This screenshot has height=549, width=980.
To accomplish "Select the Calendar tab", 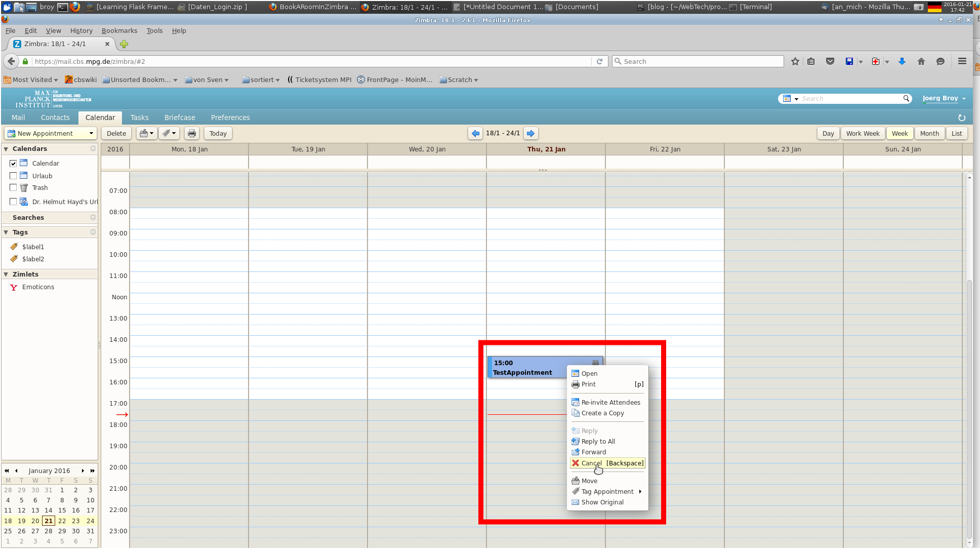I will [x=100, y=117].
